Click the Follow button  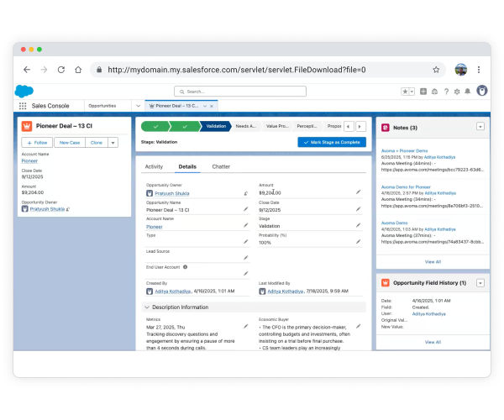(x=38, y=143)
